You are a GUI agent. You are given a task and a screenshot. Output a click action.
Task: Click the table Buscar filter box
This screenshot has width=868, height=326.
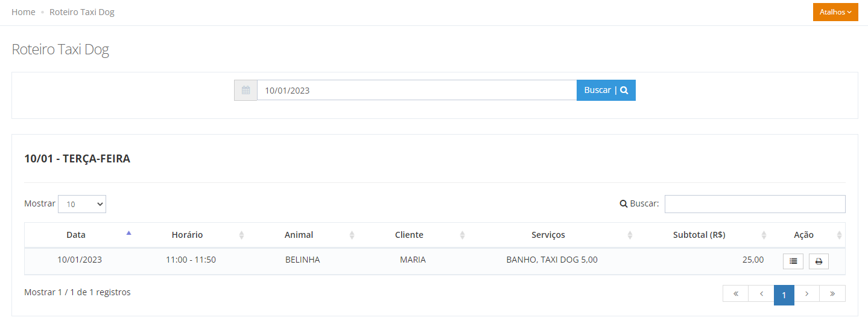tap(755, 204)
